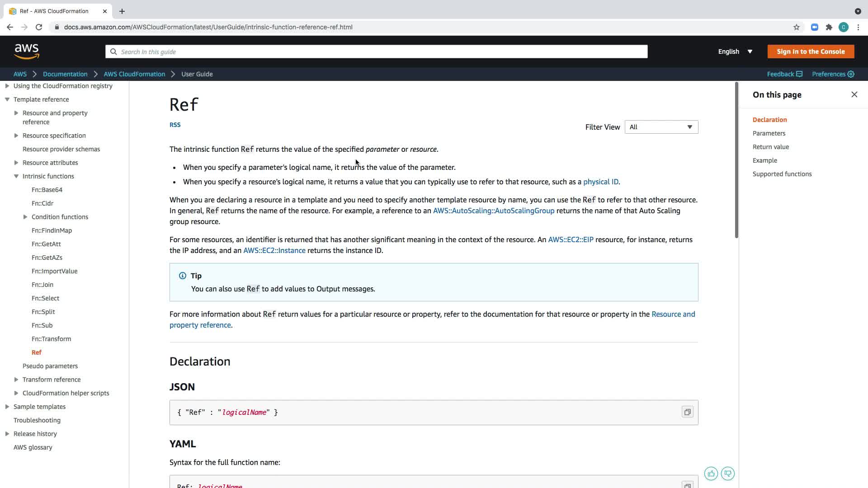The image size is (868, 488).
Task: Click the thumbs down feedback icon
Action: [727, 474]
